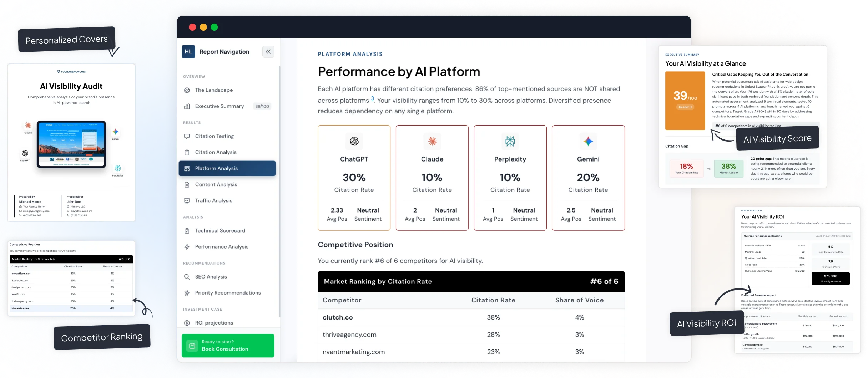Select the Claude 10% citation rate
Image resolution: width=868 pixels, height=378 pixels.
tap(432, 178)
